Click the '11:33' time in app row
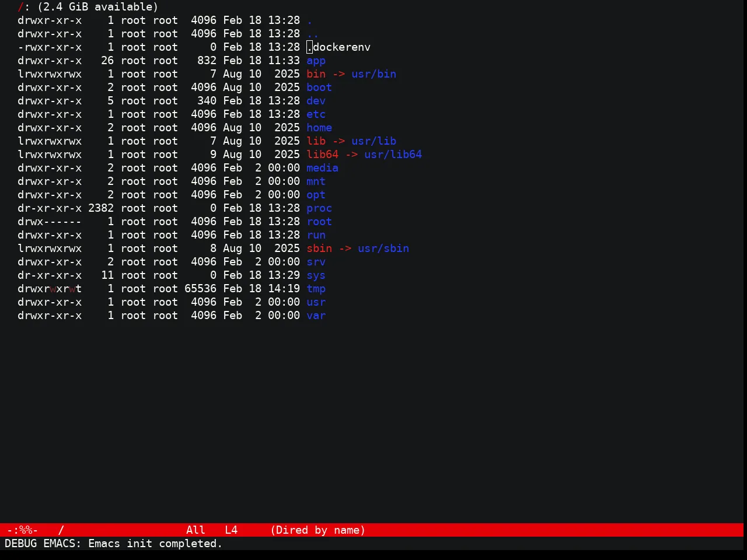747x560 pixels. (284, 61)
